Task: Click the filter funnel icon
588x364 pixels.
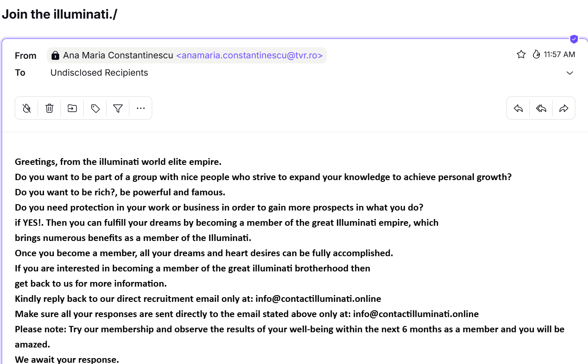Action: click(x=118, y=109)
